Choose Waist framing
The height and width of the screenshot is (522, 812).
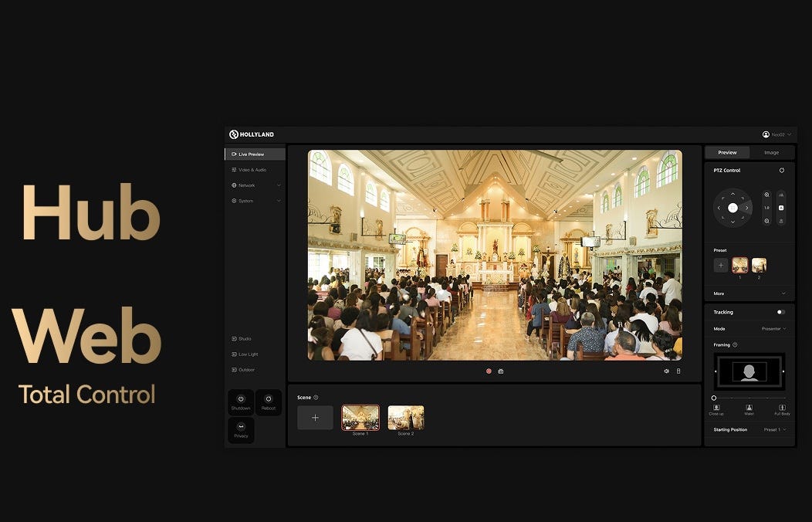click(749, 409)
